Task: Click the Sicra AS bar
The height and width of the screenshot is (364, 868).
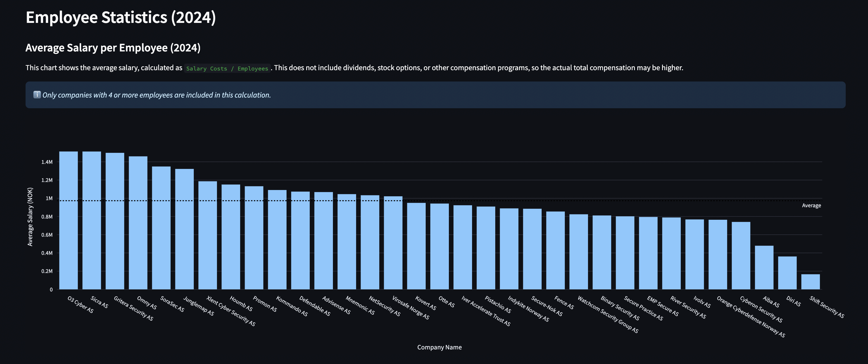Action: (x=92, y=220)
